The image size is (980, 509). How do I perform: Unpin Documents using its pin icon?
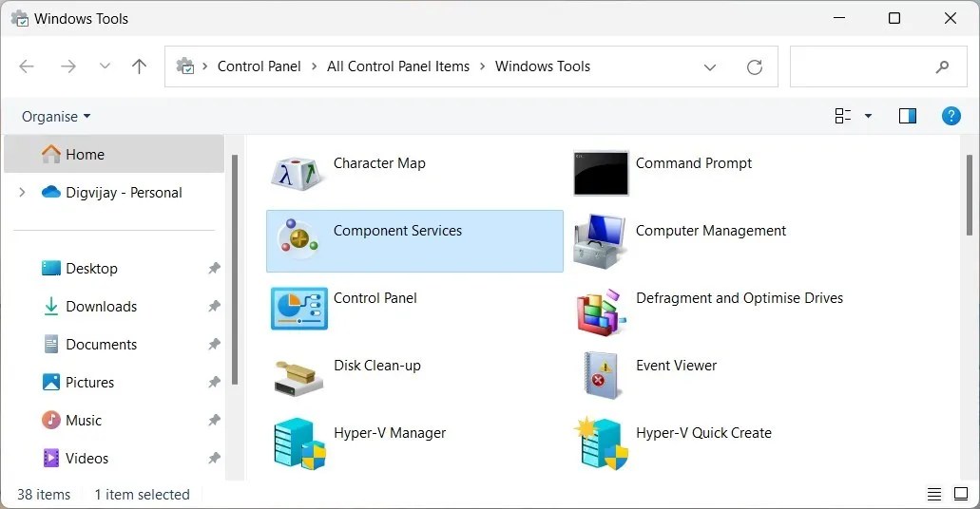pos(215,344)
